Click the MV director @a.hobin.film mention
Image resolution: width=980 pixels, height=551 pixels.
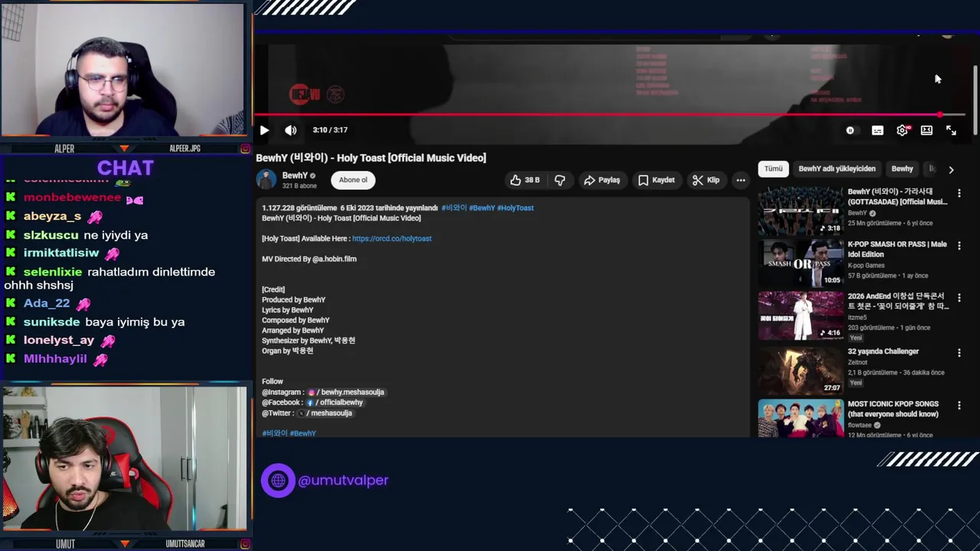pyautogui.click(x=335, y=259)
